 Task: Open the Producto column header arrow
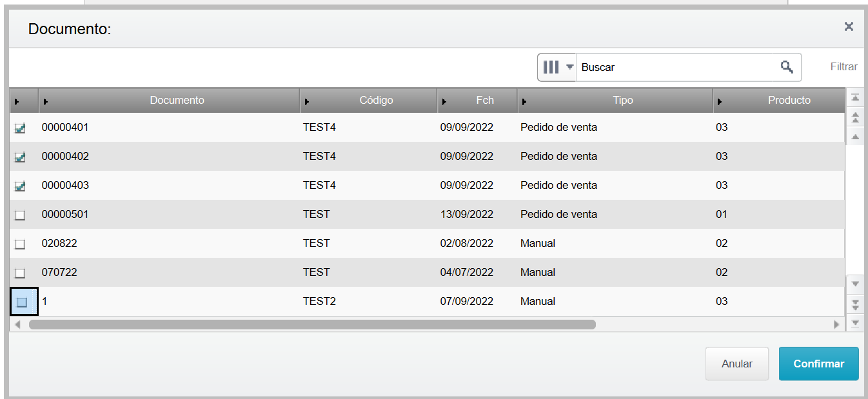[x=720, y=102]
